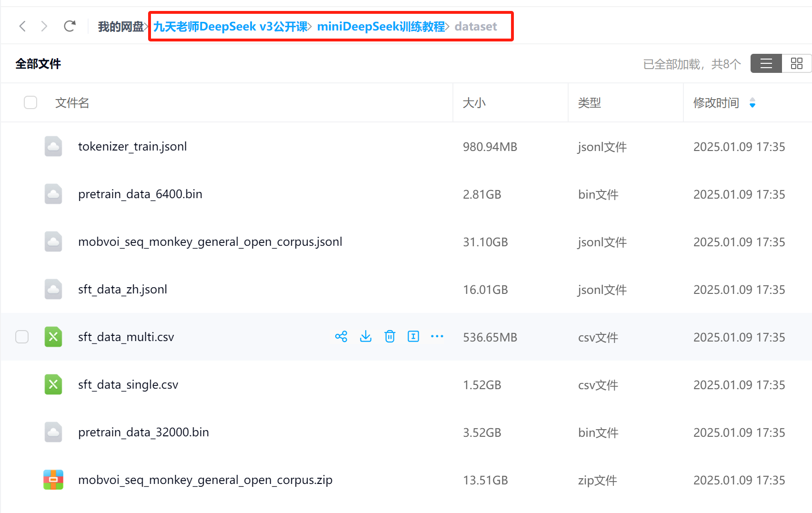Download the sft_data_multi.csv file
The height and width of the screenshot is (513, 812).
tap(366, 337)
